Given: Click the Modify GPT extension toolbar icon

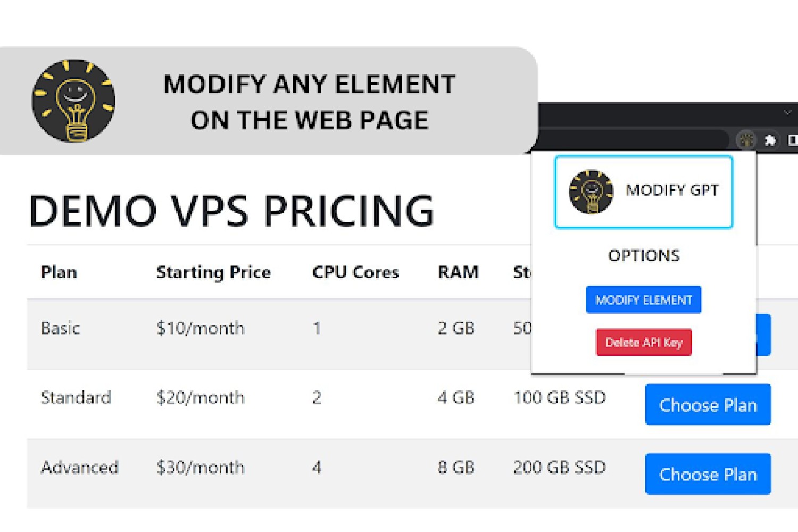Looking at the screenshot, I should point(746,140).
